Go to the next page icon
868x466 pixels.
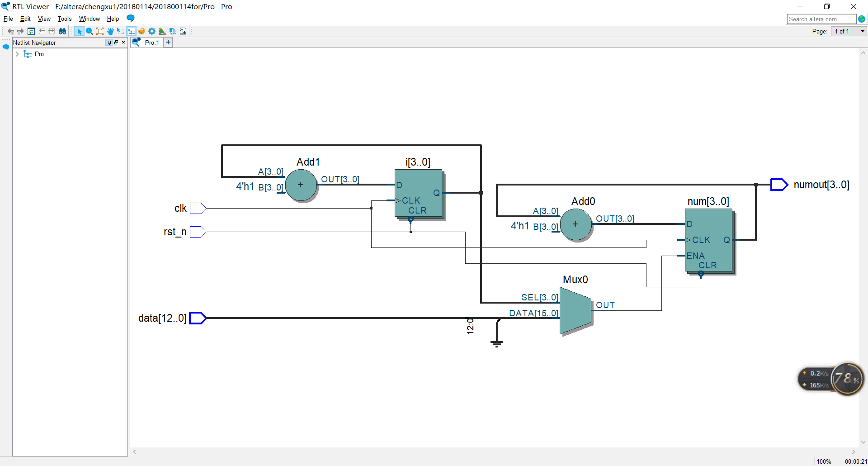click(52, 31)
